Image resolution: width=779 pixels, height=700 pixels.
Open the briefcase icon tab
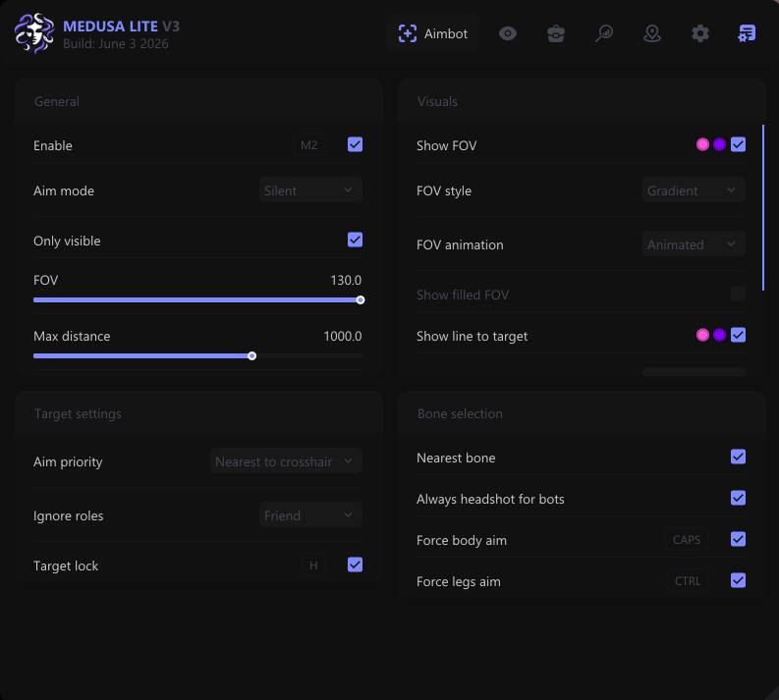click(555, 33)
